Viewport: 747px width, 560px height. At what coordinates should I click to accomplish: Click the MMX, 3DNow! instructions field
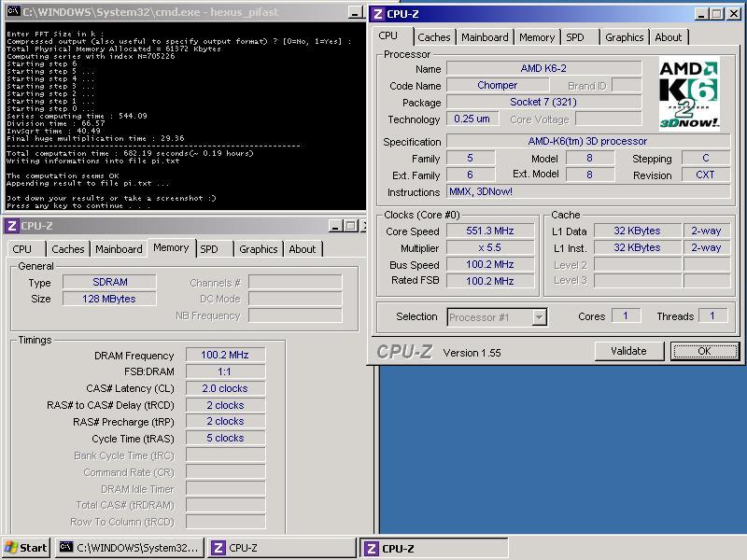pos(588,191)
